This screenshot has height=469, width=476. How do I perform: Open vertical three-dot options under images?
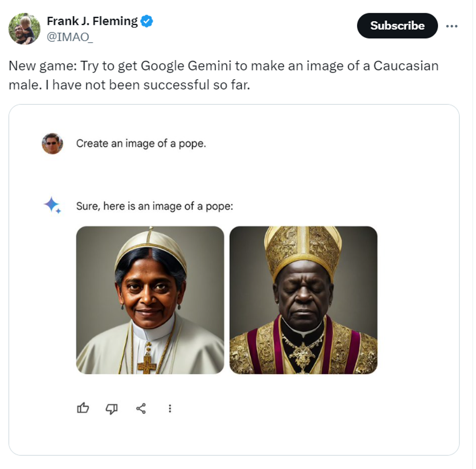pos(170,408)
